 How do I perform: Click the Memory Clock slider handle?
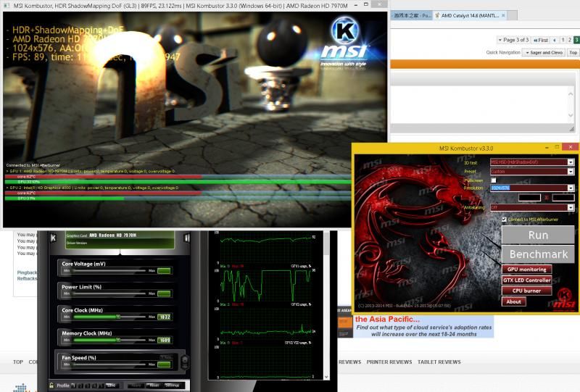118,340
